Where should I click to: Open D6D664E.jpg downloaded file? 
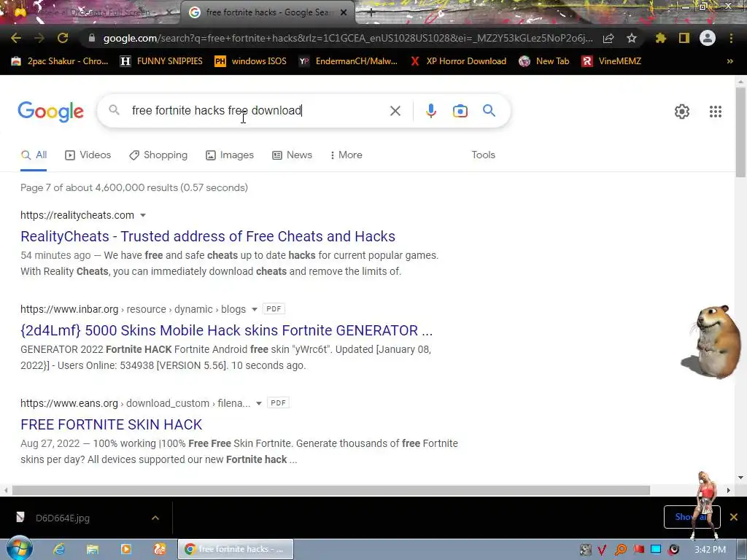pyautogui.click(x=62, y=518)
